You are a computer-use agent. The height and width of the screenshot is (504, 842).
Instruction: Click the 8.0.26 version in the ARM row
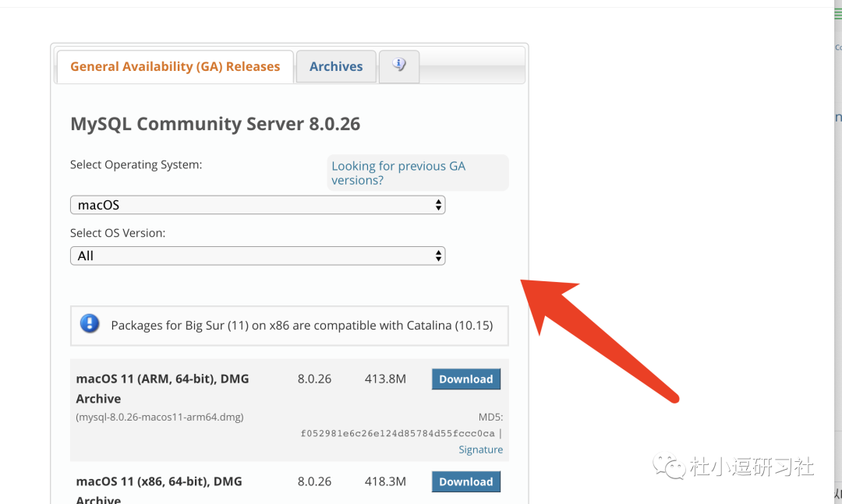point(315,379)
